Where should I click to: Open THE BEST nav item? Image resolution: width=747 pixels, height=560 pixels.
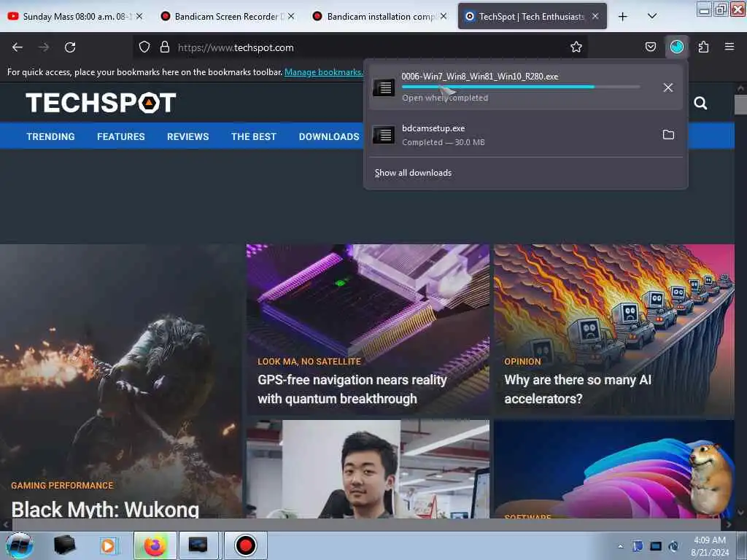[x=254, y=136]
